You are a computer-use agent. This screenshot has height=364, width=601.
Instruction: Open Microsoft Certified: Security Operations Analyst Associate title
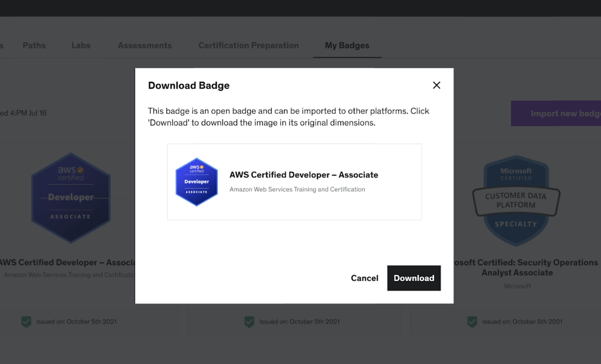pos(525,267)
